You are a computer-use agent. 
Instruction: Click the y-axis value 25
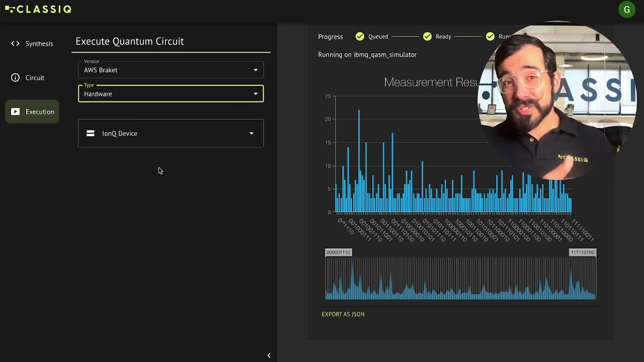tap(328, 96)
